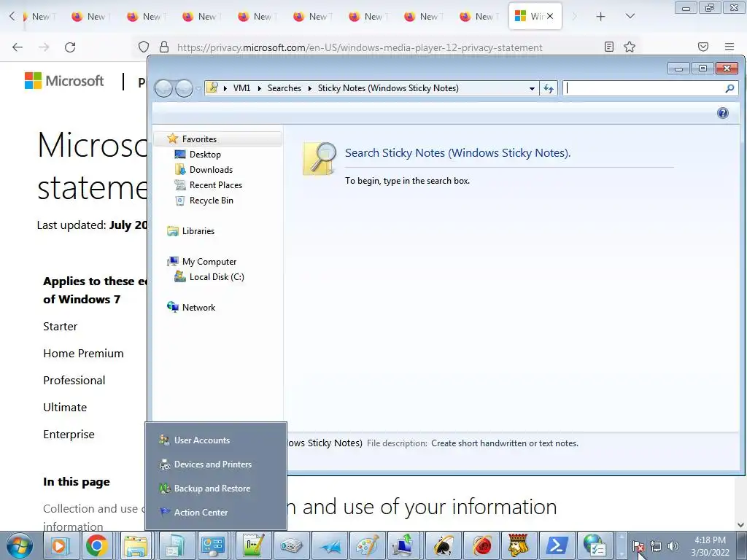Open Recent Places in navigation pane

pyautogui.click(x=216, y=184)
